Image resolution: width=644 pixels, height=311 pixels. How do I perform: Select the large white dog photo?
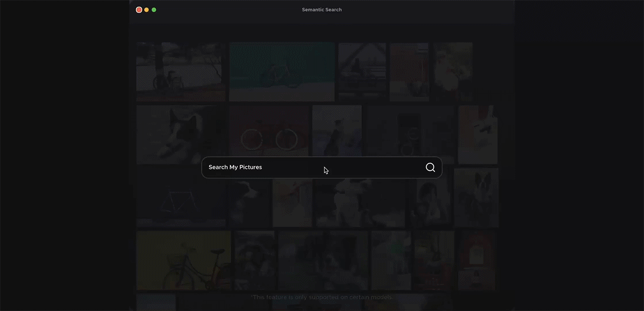(359, 203)
